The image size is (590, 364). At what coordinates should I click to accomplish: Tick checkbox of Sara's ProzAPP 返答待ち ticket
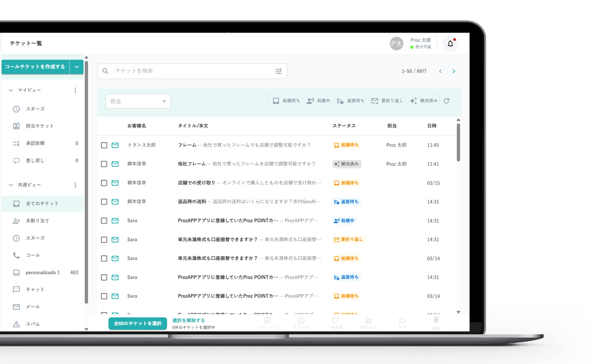pyautogui.click(x=104, y=277)
